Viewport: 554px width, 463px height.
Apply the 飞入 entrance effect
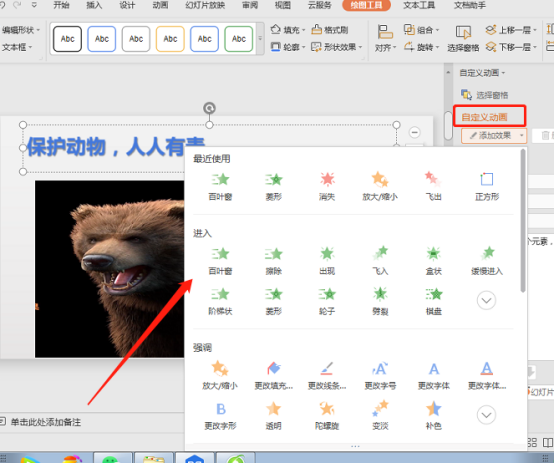click(380, 261)
